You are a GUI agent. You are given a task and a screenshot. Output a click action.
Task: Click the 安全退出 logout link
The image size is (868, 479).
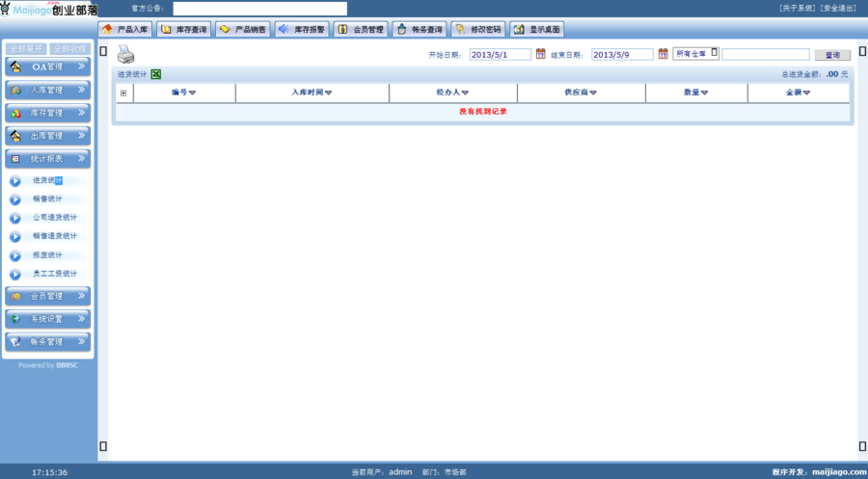[838, 9]
